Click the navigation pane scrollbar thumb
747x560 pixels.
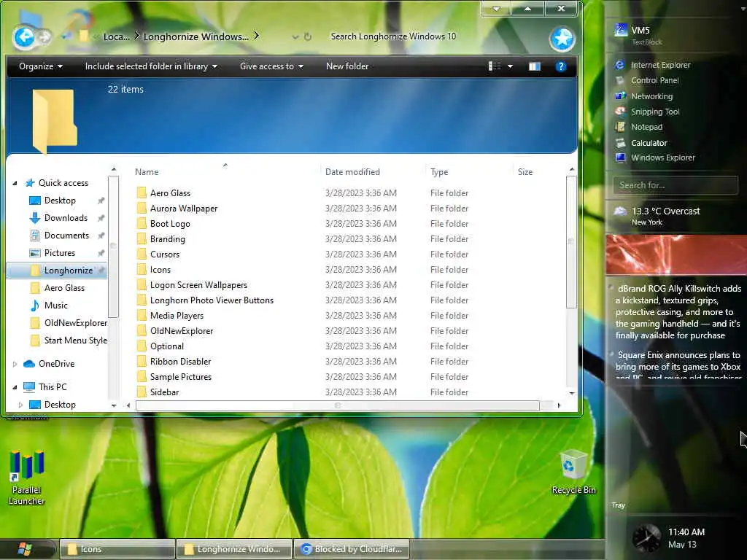113,246
